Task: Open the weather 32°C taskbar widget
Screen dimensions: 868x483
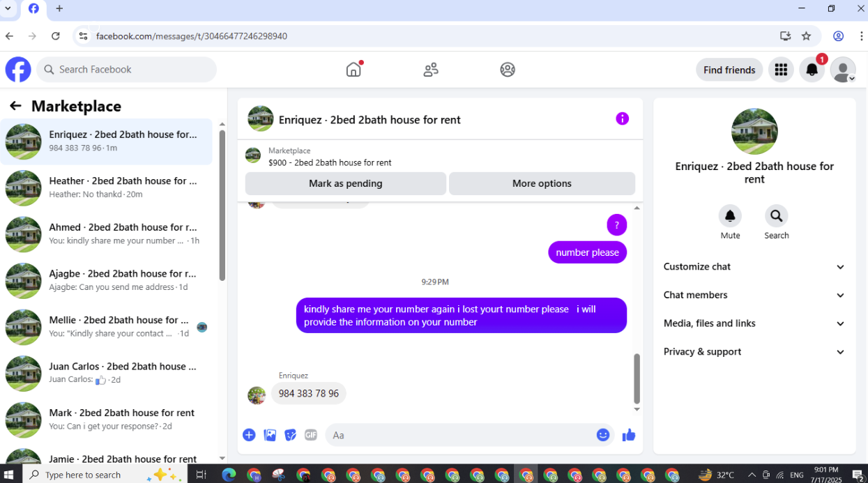Action: coord(716,475)
